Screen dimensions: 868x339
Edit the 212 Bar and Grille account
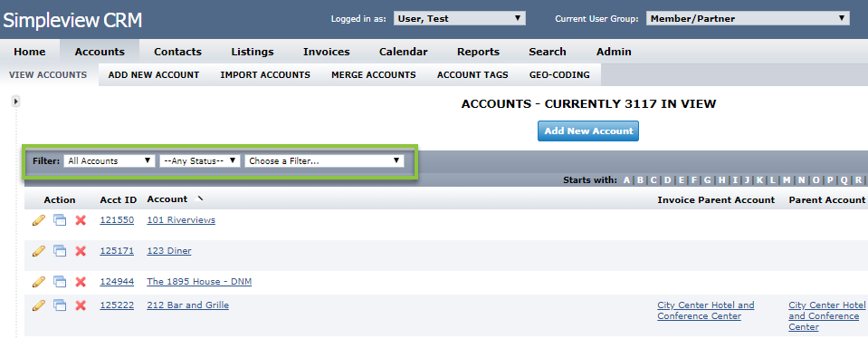[x=38, y=305]
